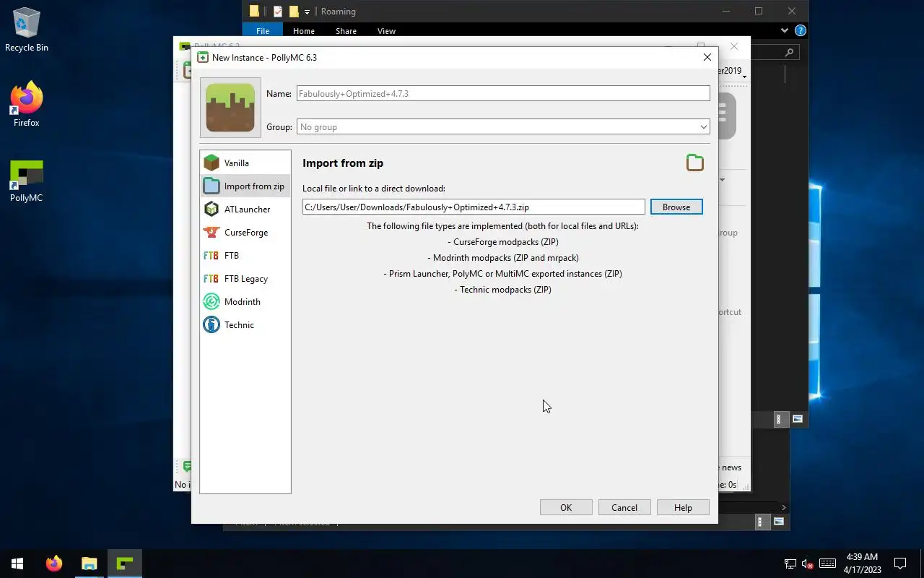Viewport: 924px width, 578px height.
Task: Open the Recycle Bin desktop icon
Action: coord(27,30)
